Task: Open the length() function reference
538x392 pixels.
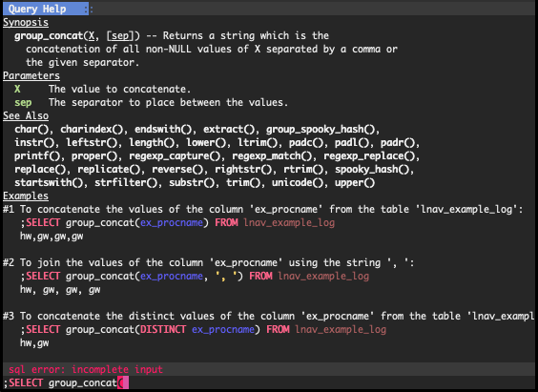Action: (x=152, y=143)
